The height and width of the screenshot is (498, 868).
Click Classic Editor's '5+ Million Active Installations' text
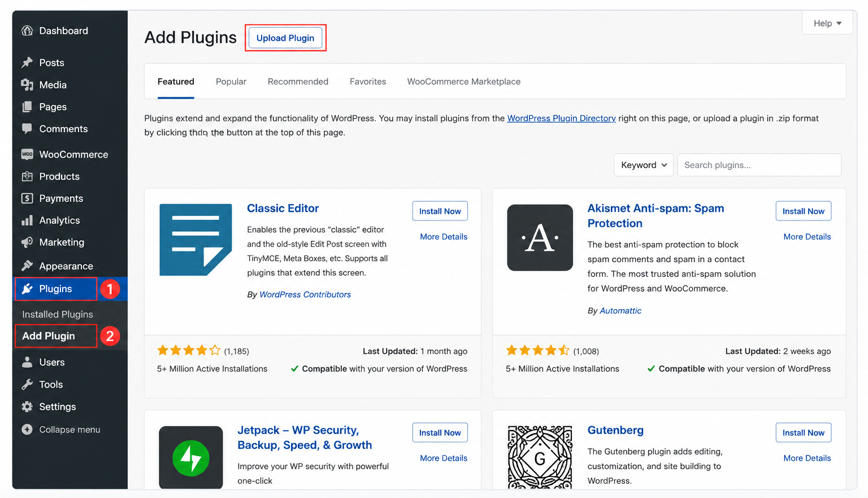212,369
